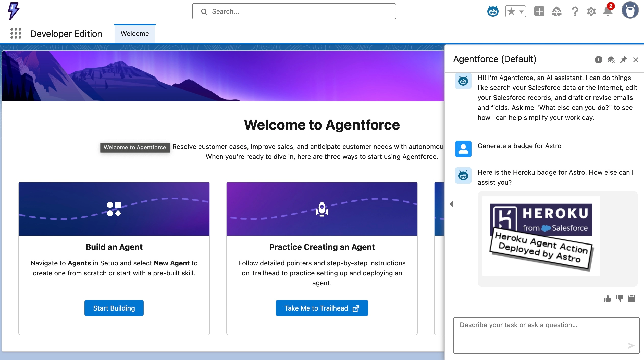
Task: Open the Setup gear menu
Action: click(x=591, y=11)
